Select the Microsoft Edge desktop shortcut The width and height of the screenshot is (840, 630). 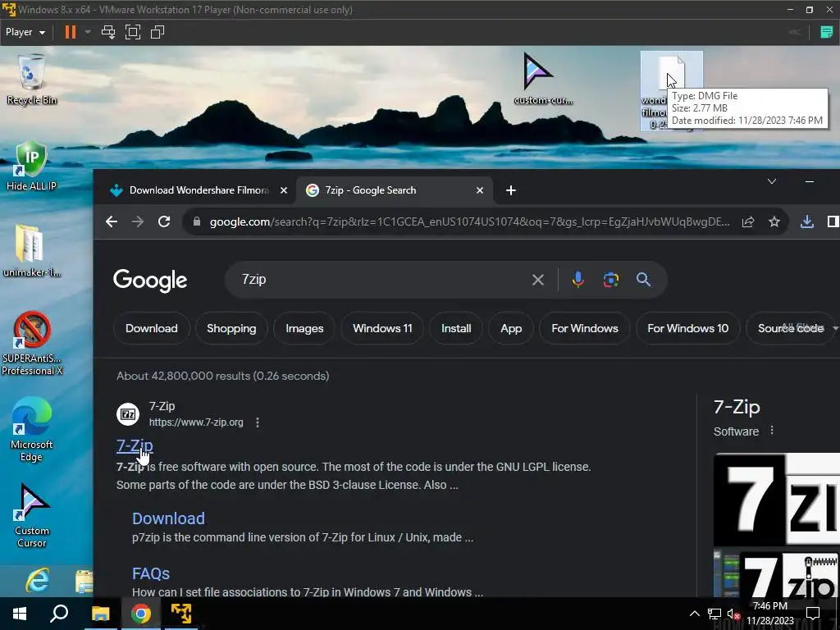31,429
